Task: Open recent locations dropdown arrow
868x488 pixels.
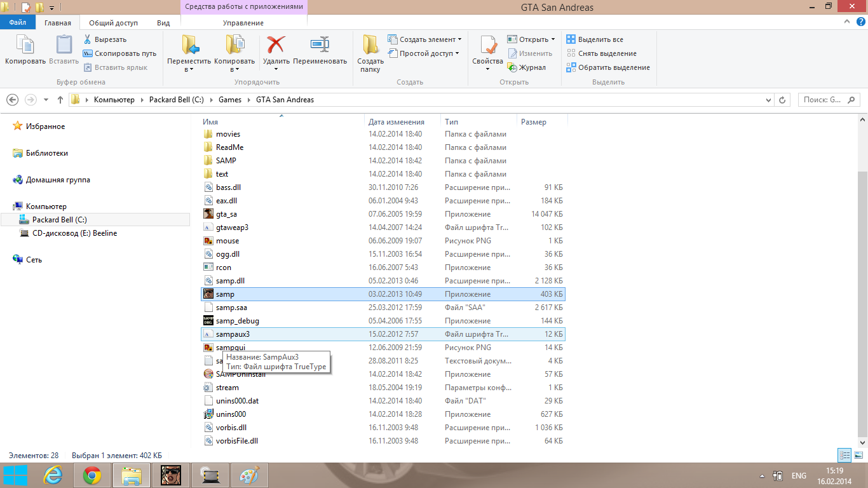Action: click(x=46, y=100)
